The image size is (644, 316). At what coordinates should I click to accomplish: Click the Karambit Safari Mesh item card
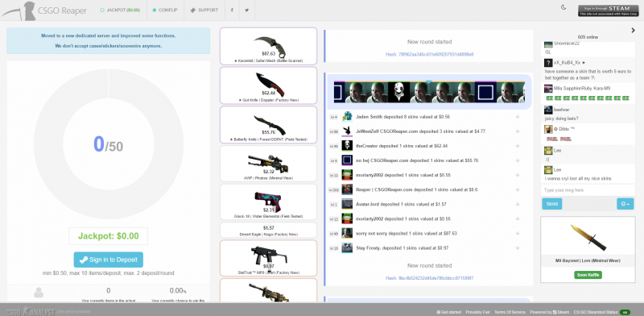pyautogui.click(x=269, y=46)
